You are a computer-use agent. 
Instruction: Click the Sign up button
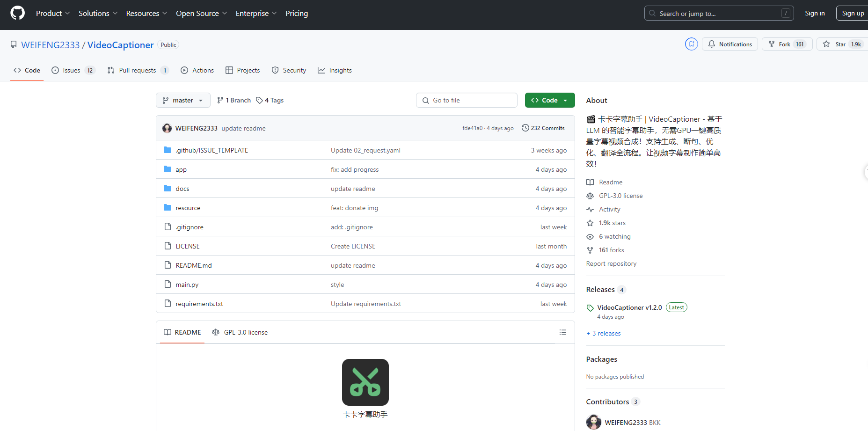pyautogui.click(x=853, y=13)
